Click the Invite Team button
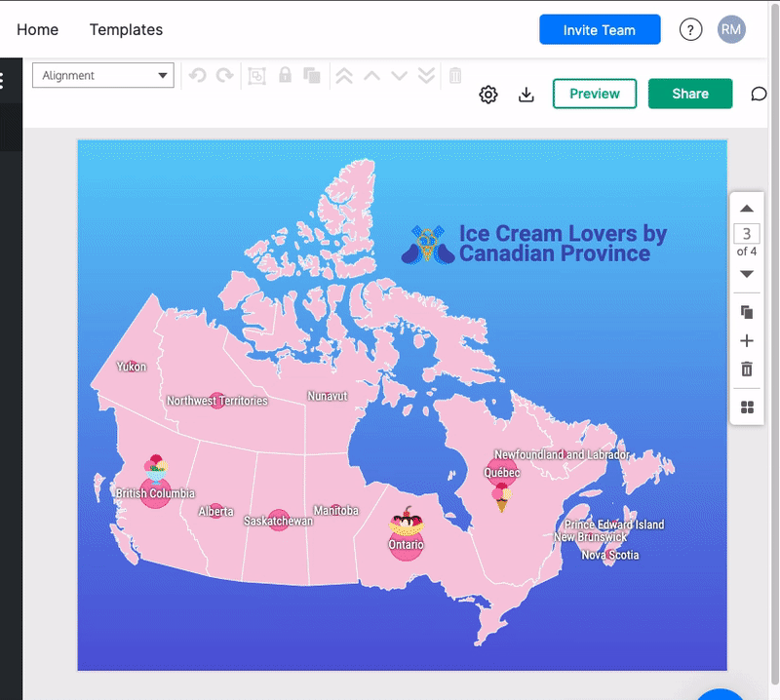The width and height of the screenshot is (780, 700). coord(600,30)
